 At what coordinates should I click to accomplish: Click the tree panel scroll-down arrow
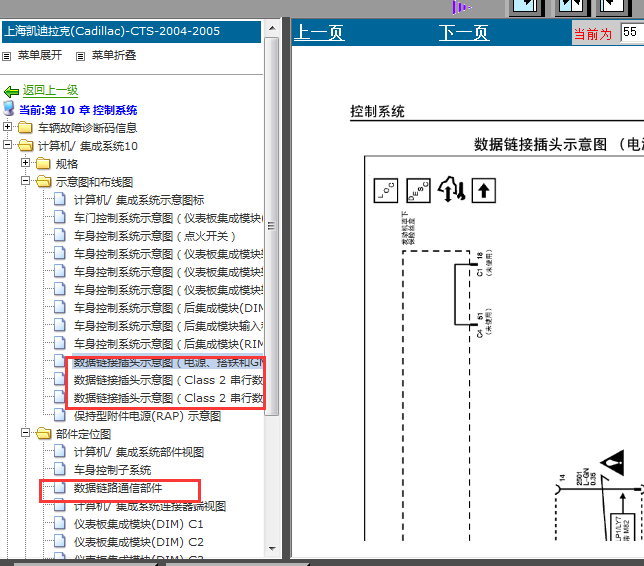tap(272, 549)
